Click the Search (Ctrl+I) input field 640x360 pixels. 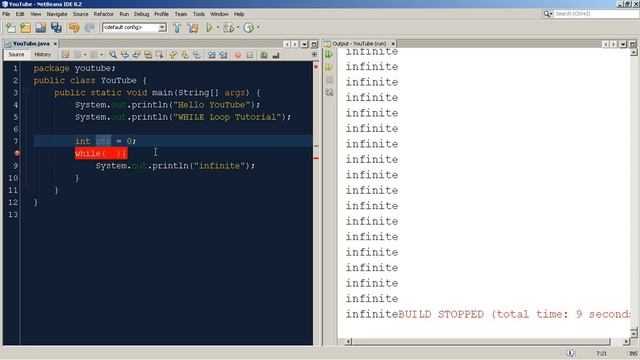tap(596, 14)
